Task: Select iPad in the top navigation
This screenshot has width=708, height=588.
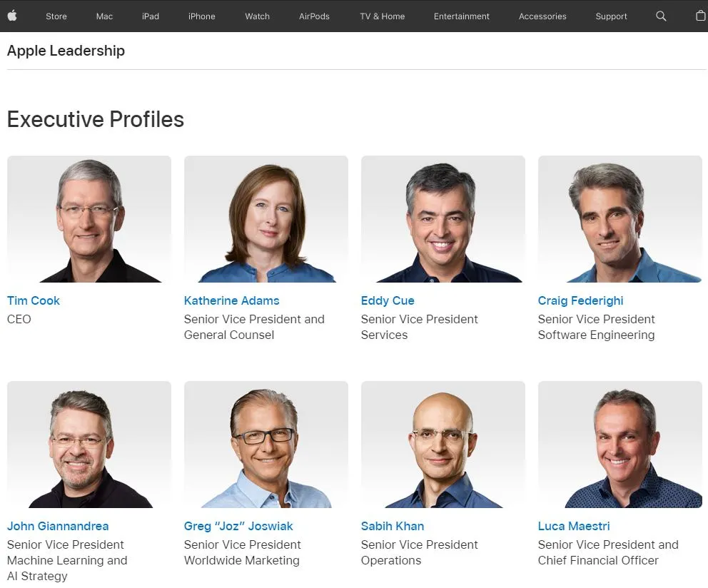Action: [151, 16]
